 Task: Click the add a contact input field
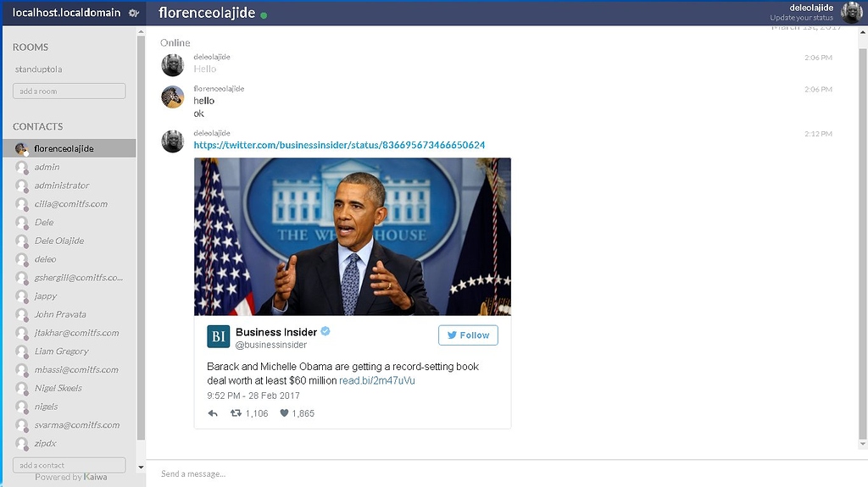click(x=70, y=465)
